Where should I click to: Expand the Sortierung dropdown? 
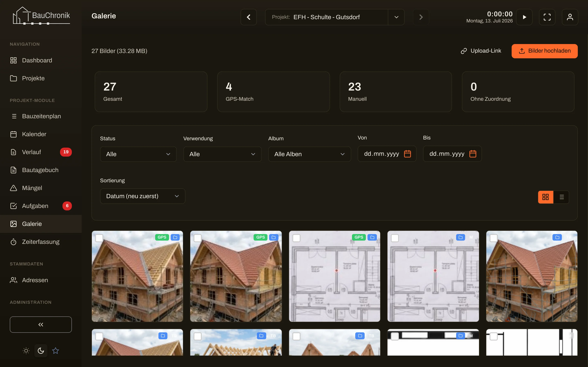[143, 196]
